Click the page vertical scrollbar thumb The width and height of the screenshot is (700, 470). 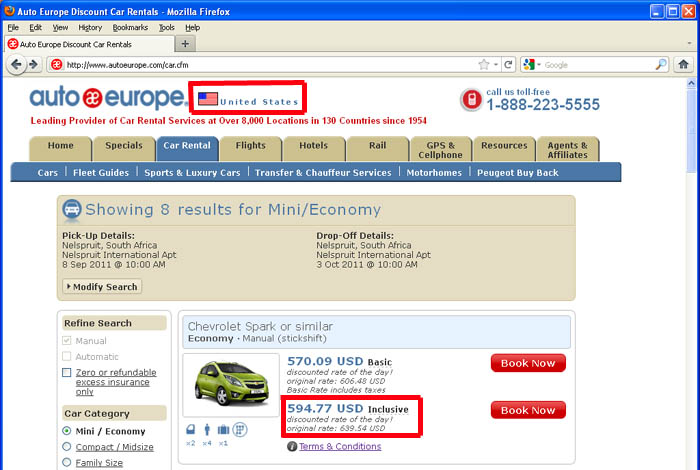pos(691,129)
